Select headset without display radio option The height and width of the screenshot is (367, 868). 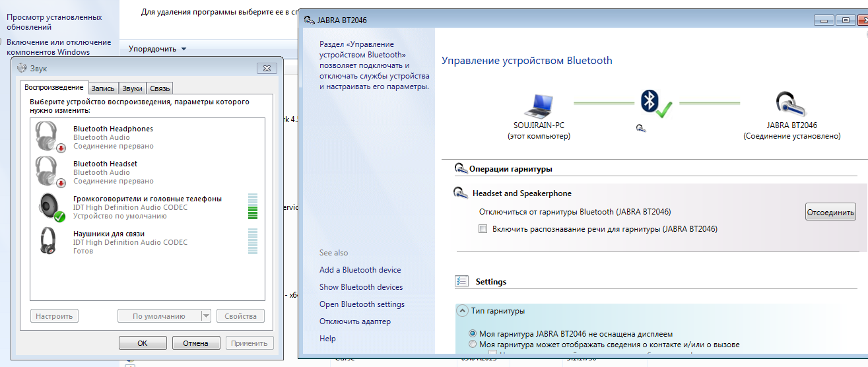(473, 334)
